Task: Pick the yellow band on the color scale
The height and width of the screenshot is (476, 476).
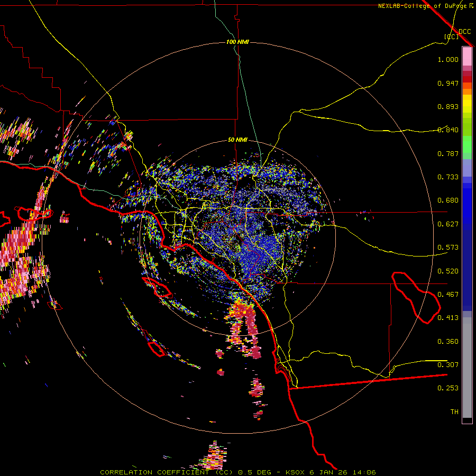Action: [x=467, y=106]
